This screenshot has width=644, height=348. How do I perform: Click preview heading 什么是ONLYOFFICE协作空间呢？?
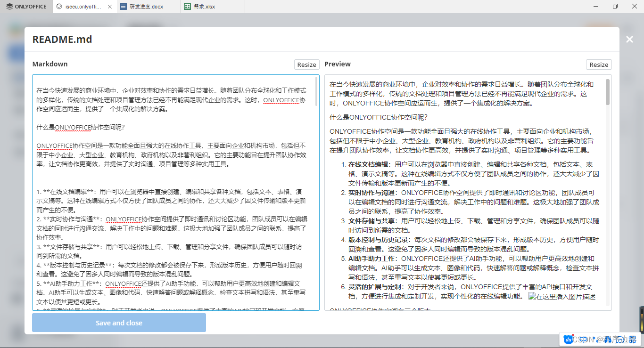(x=379, y=117)
